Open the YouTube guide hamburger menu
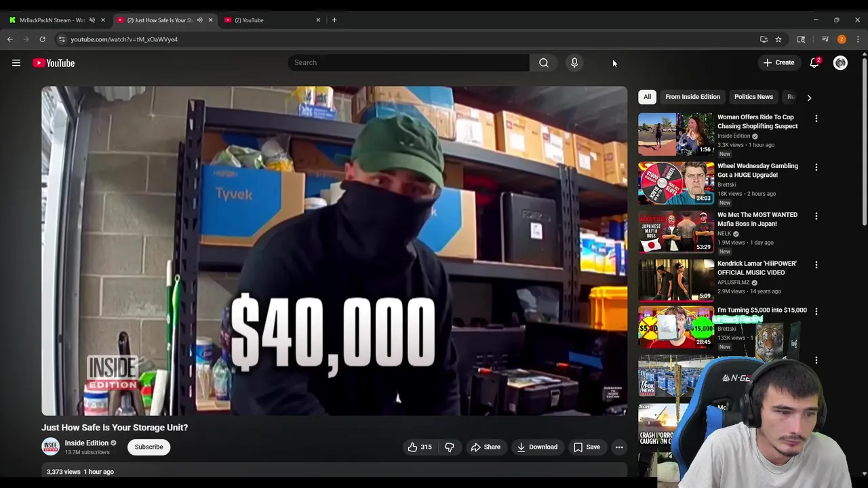 [x=16, y=63]
